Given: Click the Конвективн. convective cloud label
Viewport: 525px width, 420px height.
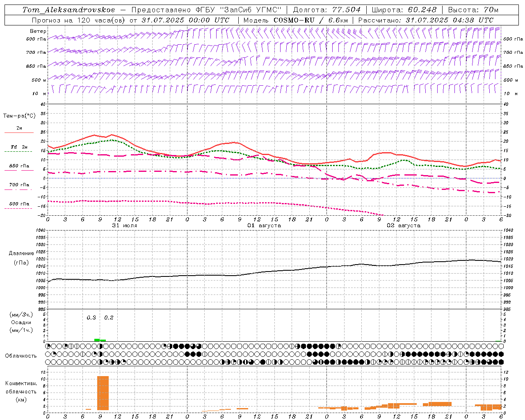Looking at the screenshot, I should coord(21,383).
